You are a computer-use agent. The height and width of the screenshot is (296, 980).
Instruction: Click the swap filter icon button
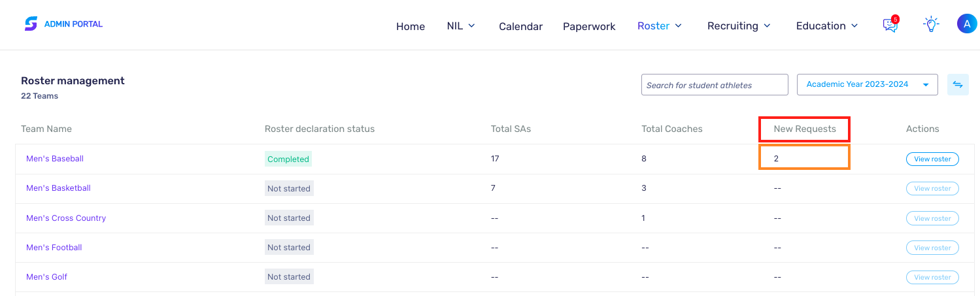coord(958,84)
